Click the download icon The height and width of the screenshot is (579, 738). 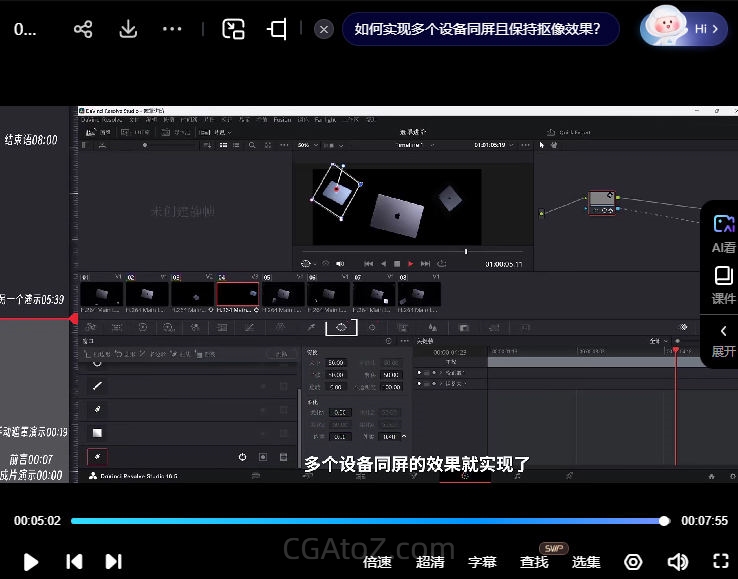pos(128,29)
